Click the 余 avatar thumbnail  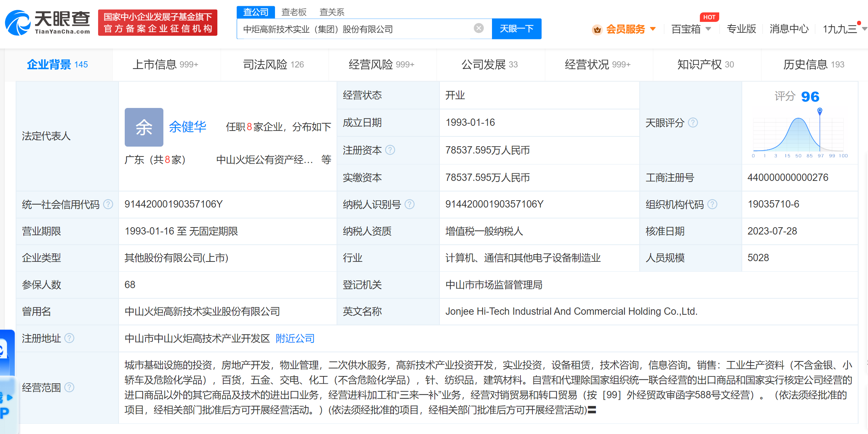(144, 127)
